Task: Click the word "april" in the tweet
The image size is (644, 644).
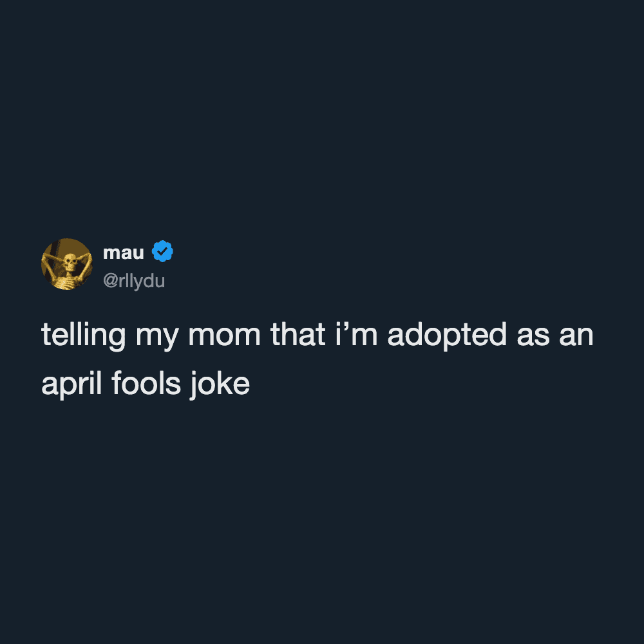Action: (71, 384)
